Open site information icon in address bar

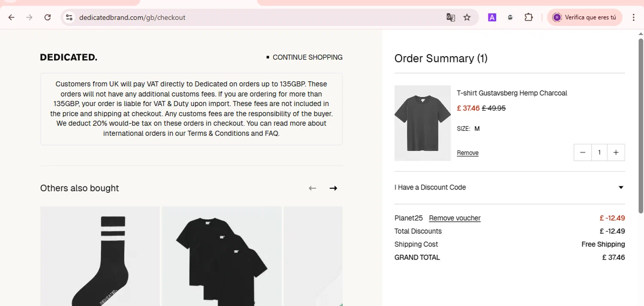point(69,18)
